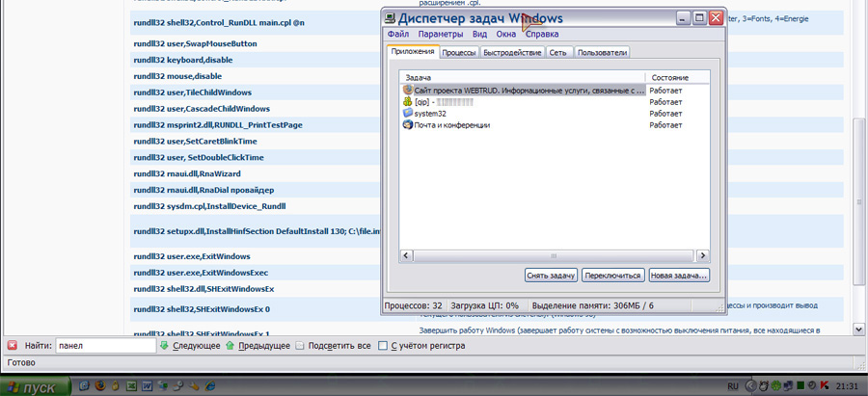Switch to the Быстродействие tab

512,53
